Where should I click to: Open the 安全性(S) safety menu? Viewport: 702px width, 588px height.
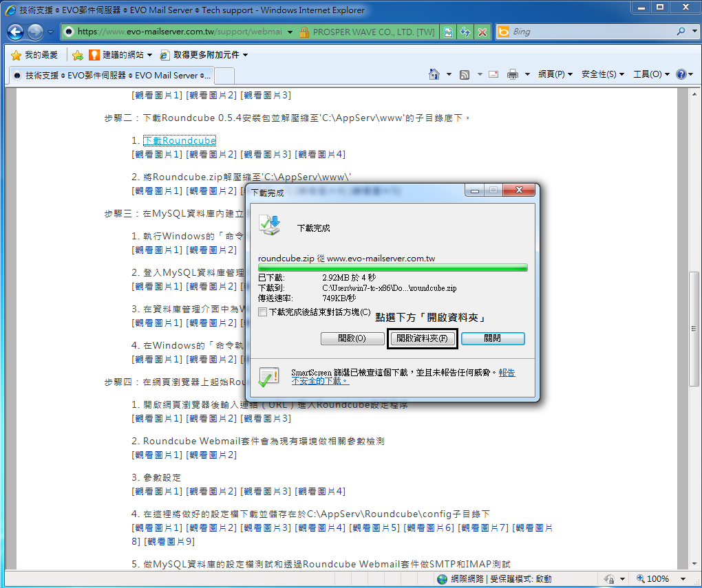[603, 74]
